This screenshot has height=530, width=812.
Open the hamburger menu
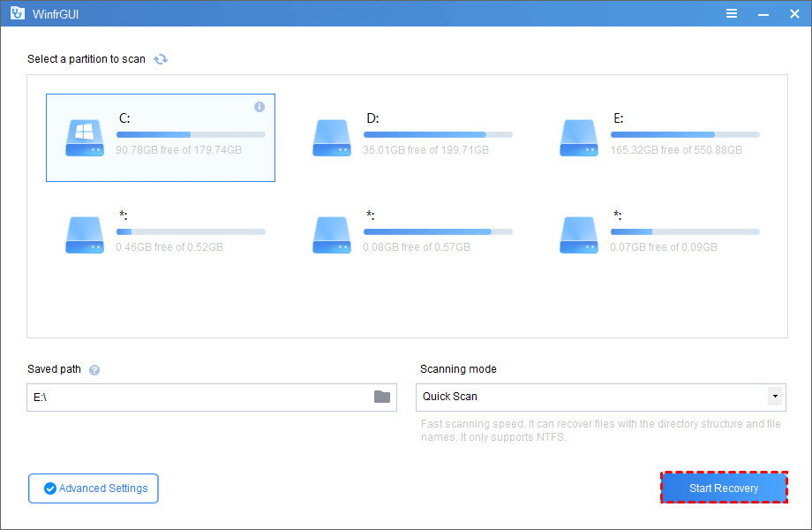(x=731, y=13)
